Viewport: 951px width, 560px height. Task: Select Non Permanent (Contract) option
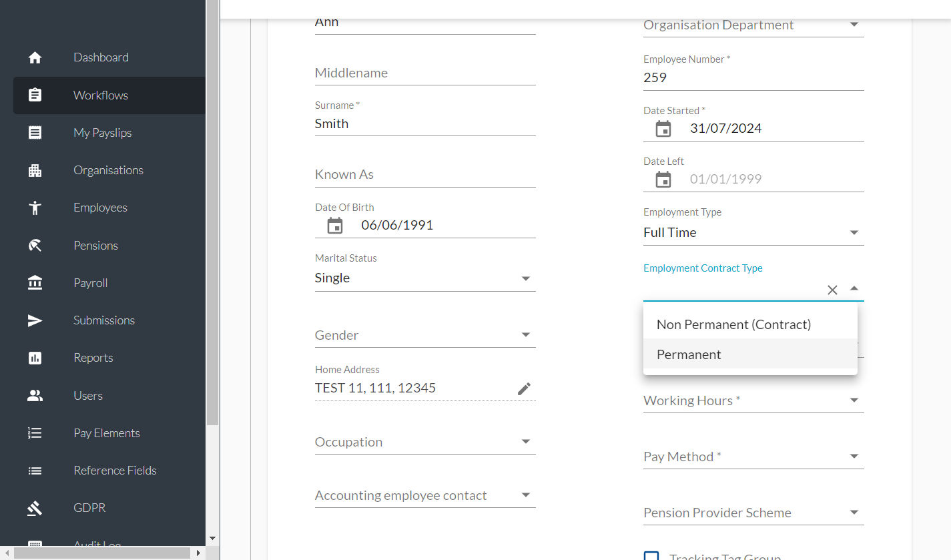click(x=750, y=324)
